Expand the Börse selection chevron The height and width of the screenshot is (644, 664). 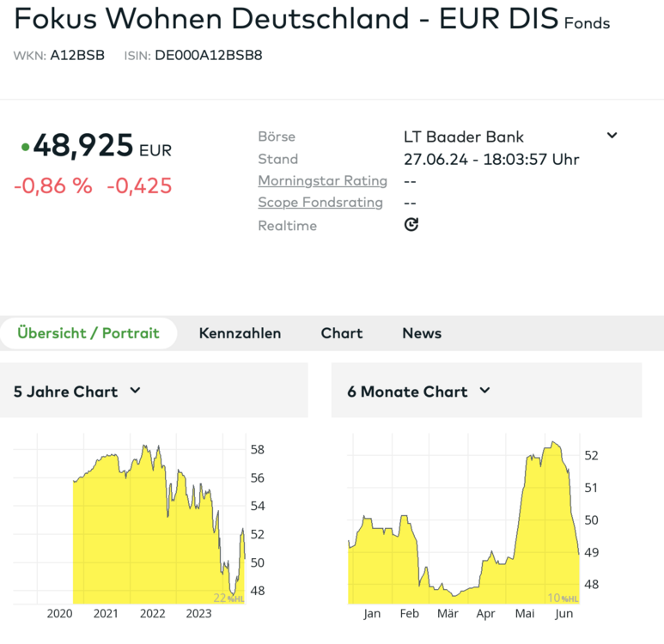click(x=612, y=136)
